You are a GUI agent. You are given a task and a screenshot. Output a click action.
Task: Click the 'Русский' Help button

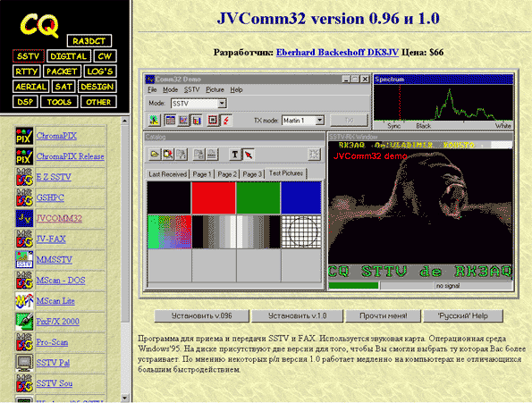click(x=463, y=316)
